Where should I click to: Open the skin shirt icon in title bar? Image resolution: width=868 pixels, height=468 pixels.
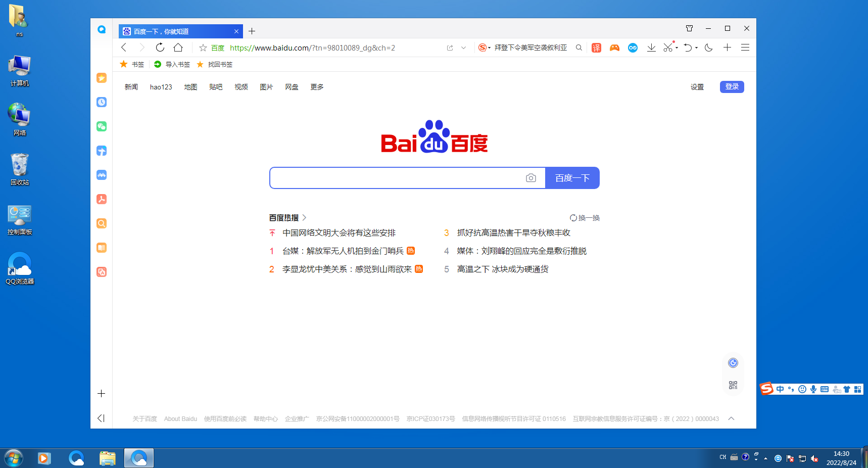pos(689,28)
